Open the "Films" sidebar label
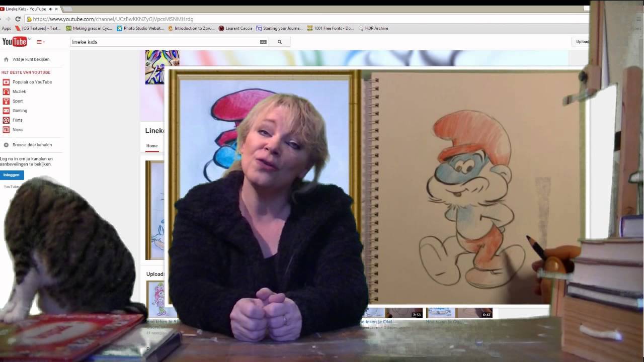644x362 pixels. coord(18,120)
